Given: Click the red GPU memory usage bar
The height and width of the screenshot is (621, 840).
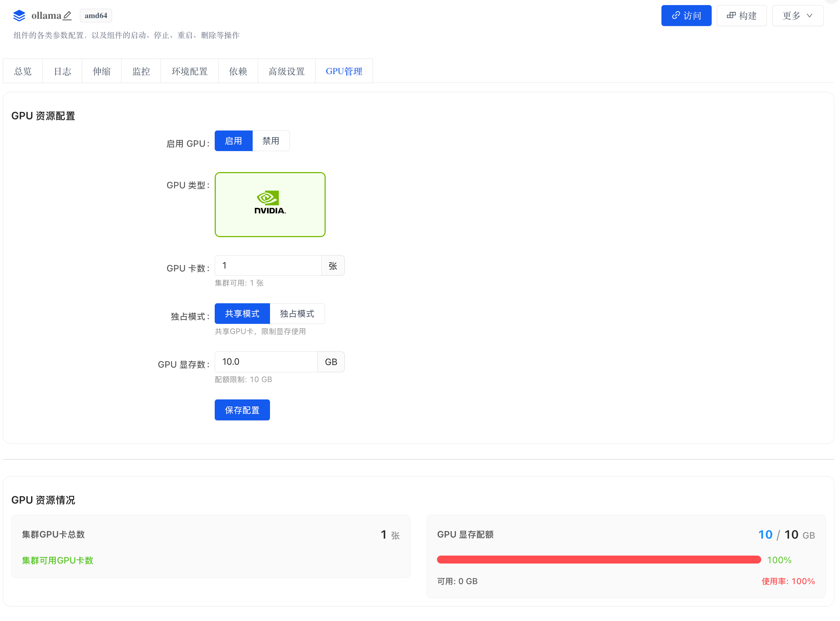Looking at the screenshot, I should (x=599, y=560).
